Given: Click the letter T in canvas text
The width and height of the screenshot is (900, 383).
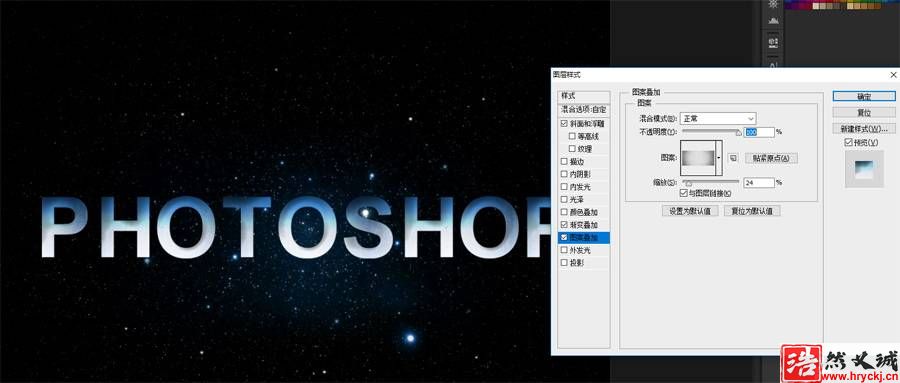Looking at the screenshot, I should point(246,227).
